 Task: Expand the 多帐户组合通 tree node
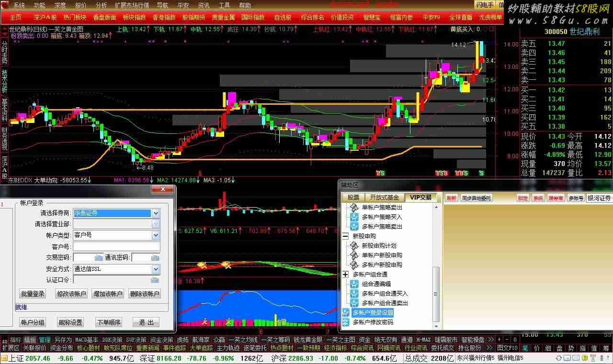[345, 275]
